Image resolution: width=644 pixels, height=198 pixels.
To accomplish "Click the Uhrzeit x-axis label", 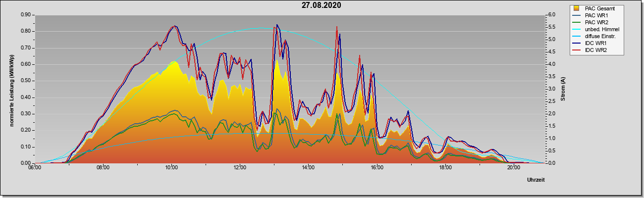I will (536, 180).
